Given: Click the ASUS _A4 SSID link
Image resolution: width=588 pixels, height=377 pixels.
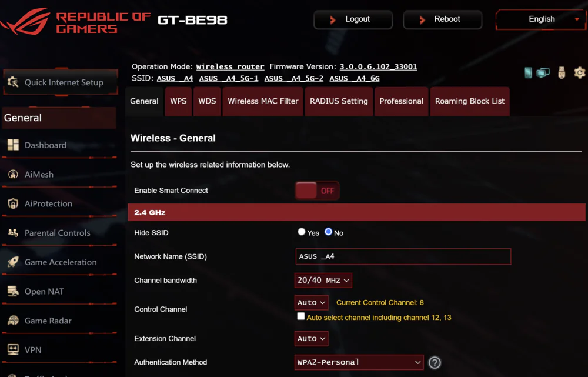Looking at the screenshot, I should point(175,78).
